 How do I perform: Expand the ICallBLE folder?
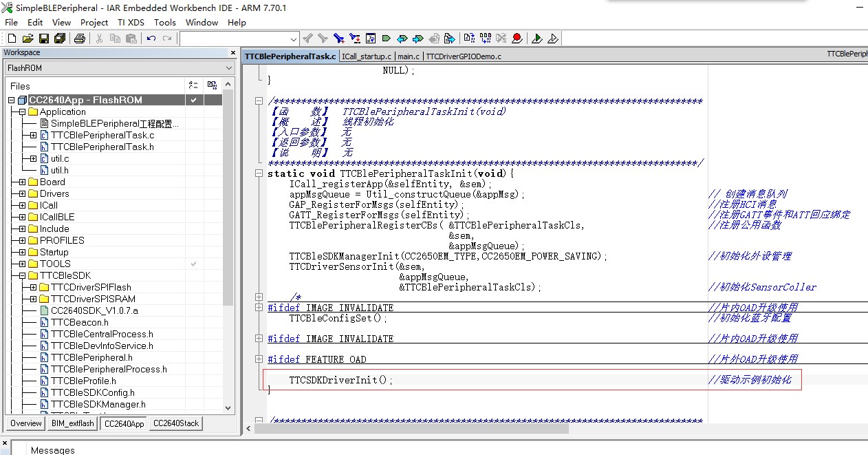[22, 218]
